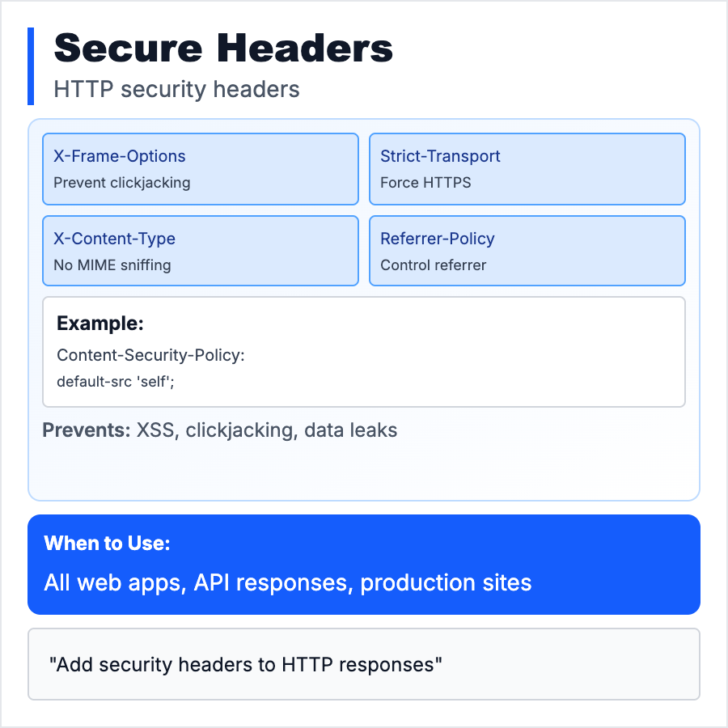Screen dimensions: 728x728
Task: Click the Control referrer description
Action: click(434, 265)
